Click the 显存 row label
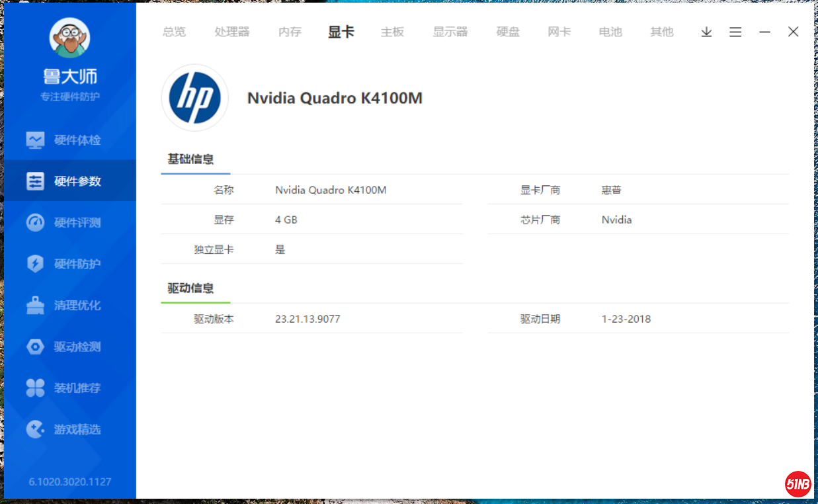This screenshot has width=818, height=504. point(224,220)
